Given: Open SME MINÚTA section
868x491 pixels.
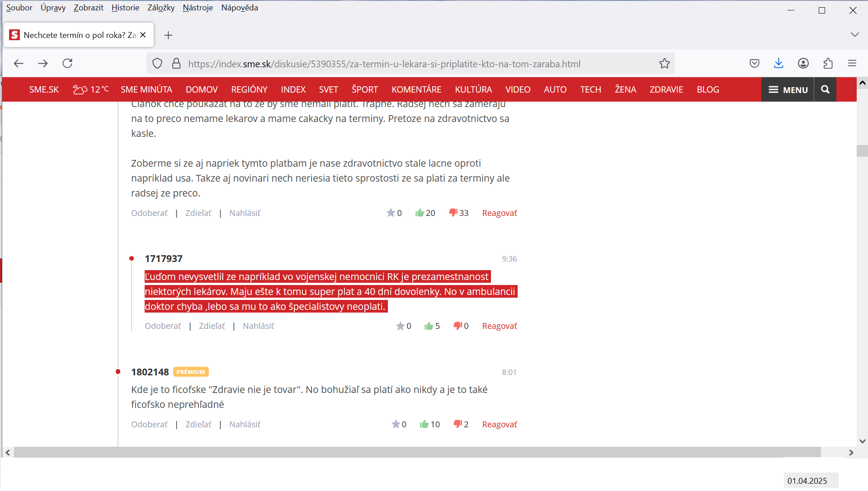Looking at the screenshot, I should (146, 89).
